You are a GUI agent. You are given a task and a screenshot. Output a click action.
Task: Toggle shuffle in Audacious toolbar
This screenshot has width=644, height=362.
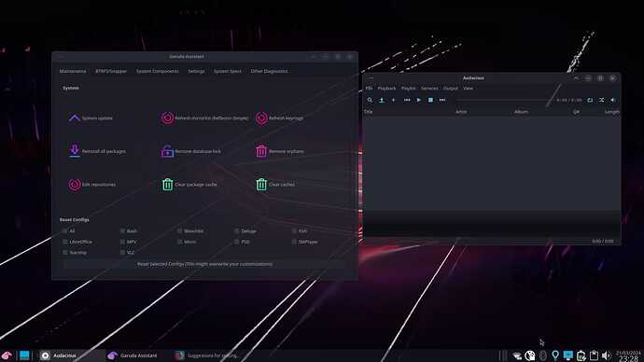click(x=602, y=100)
